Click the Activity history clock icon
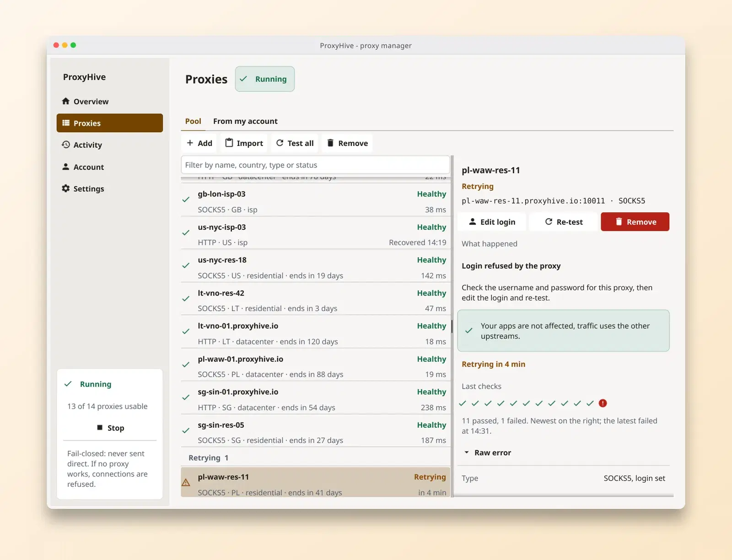The height and width of the screenshot is (560, 732). pyautogui.click(x=66, y=145)
